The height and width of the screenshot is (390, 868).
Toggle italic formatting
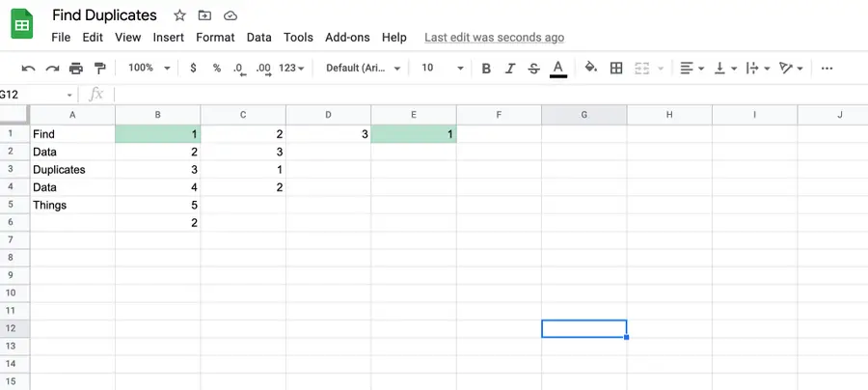coord(510,69)
